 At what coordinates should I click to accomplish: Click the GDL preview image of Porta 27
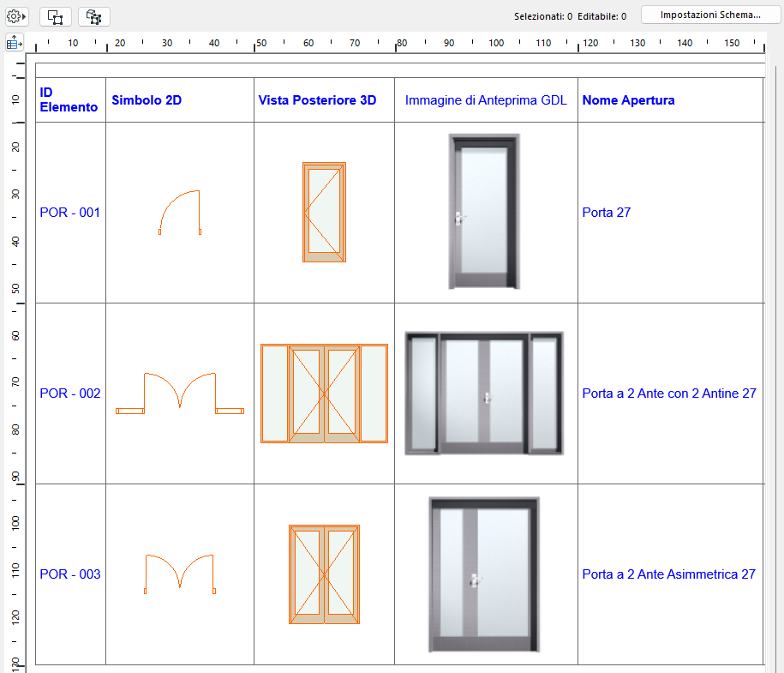pyautogui.click(x=484, y=211)
